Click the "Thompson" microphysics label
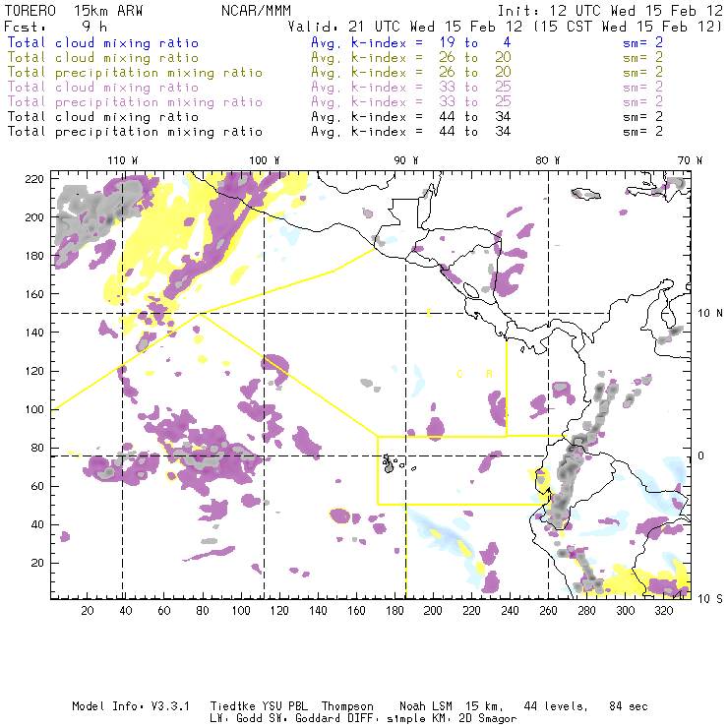The height and width of the screenshot is (728, 728). [347, 706]
